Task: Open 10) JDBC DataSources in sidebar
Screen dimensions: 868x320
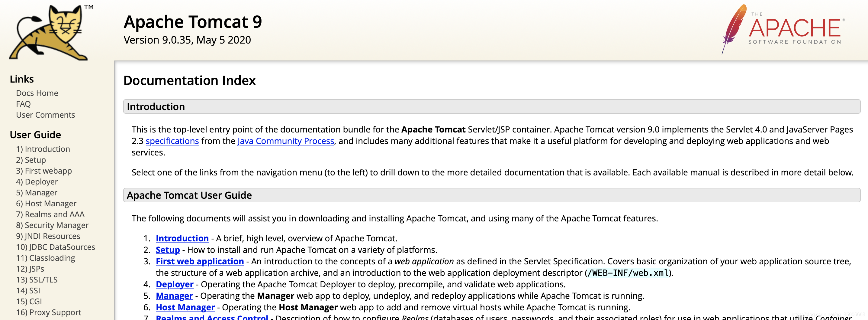Action: pyautogui.click(x=56, y=247)
